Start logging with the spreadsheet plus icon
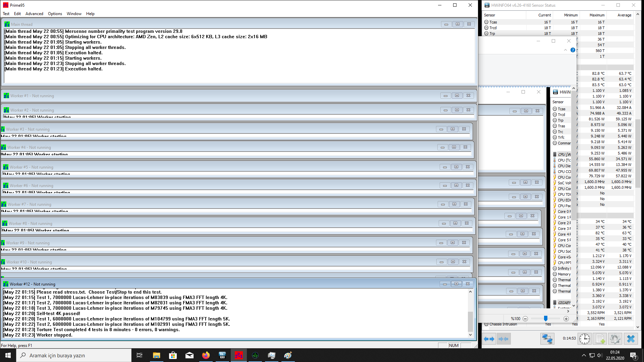 pyautogui.click(x=600, y=339)
